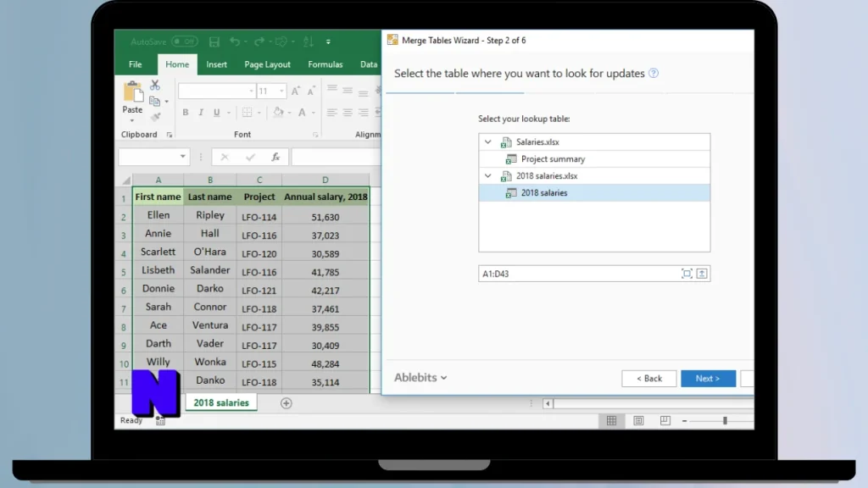This screenshot has width=868, height=488.
Task: Click the Borders icon
Action: click(247, 113)
